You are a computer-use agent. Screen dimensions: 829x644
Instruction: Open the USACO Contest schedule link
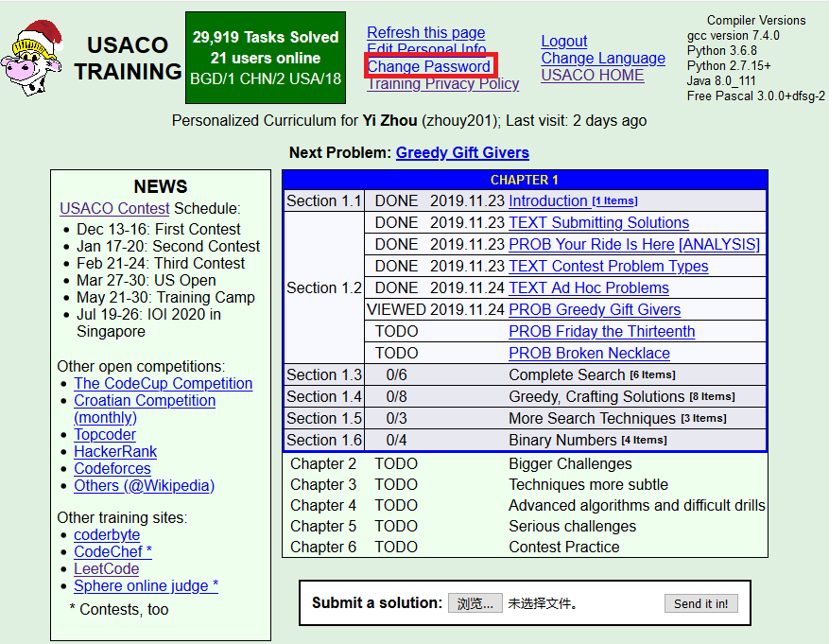114,208
